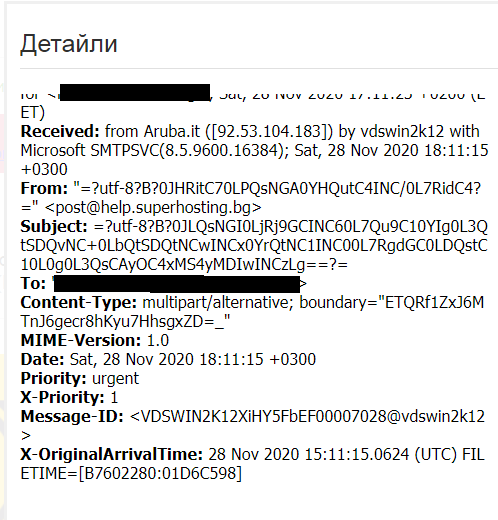Click the post@help.superhosting.bg email address

point(153,208)
